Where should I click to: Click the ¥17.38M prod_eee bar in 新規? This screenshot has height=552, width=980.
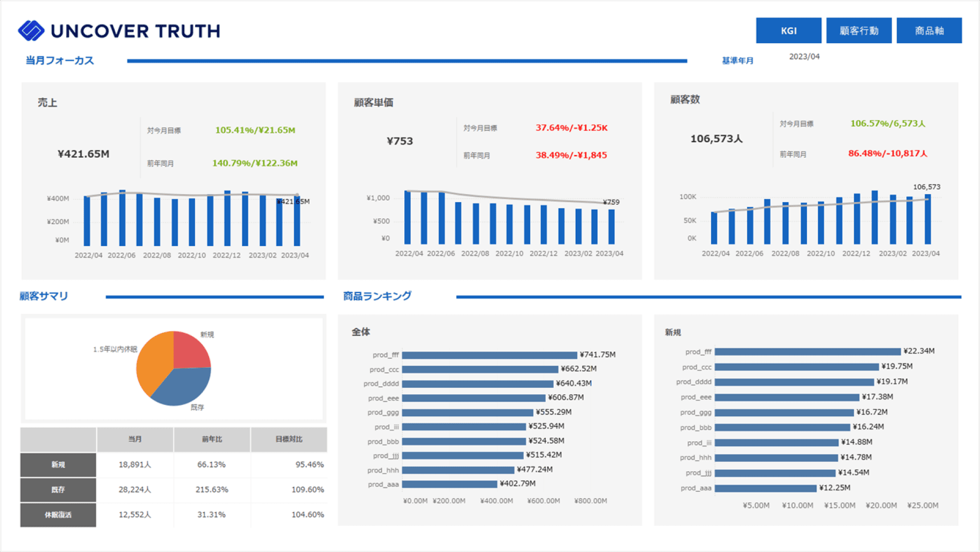coord(787,397)
